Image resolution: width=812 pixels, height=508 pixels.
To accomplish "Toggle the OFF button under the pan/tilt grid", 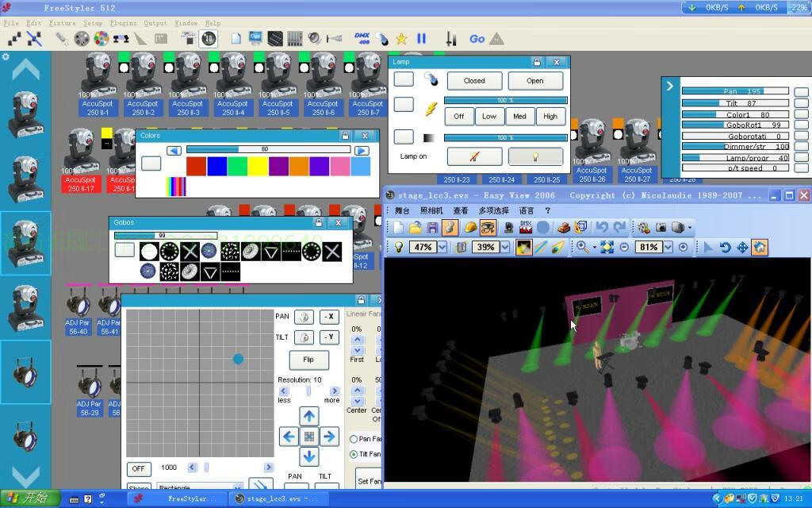I will 139,468.
